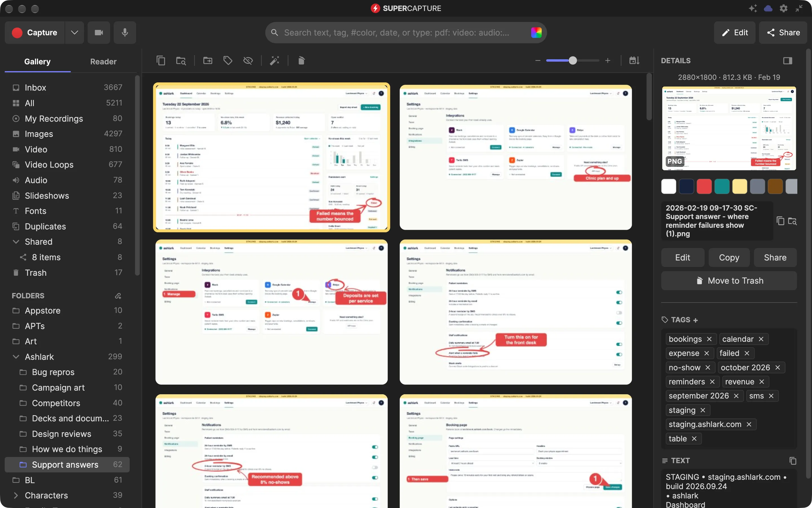The image size is (812, 508).
Task: Switch to the Gallery tab
Action: click(x=37, y=62)
